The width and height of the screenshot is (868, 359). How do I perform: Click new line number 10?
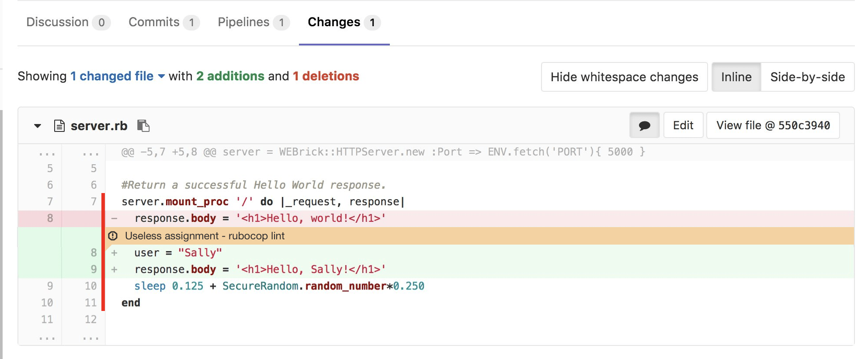pyautogui.click(x=90, y=286)
